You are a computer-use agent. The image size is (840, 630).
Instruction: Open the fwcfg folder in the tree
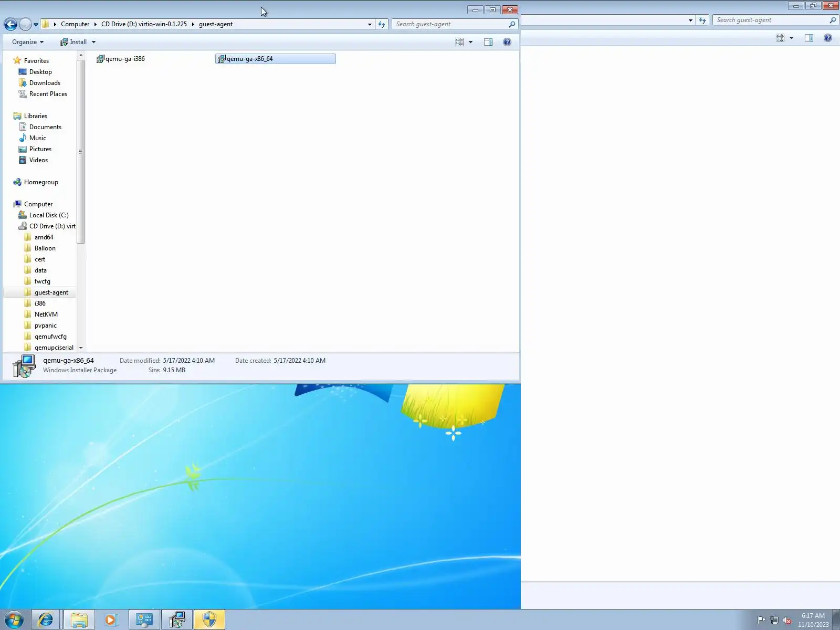click(x=43, y=281)
